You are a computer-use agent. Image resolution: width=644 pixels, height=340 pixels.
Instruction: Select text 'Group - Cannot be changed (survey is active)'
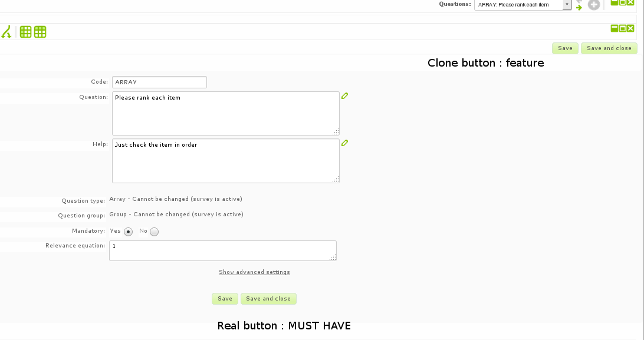click(x=176, y=214)
